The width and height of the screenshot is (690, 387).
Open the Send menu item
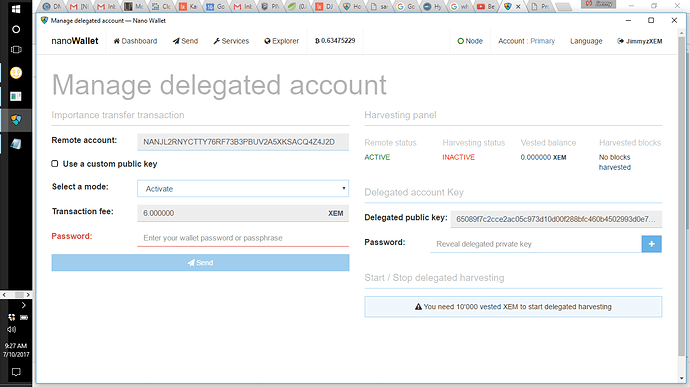pyautogui.click(x=185, y=41)
